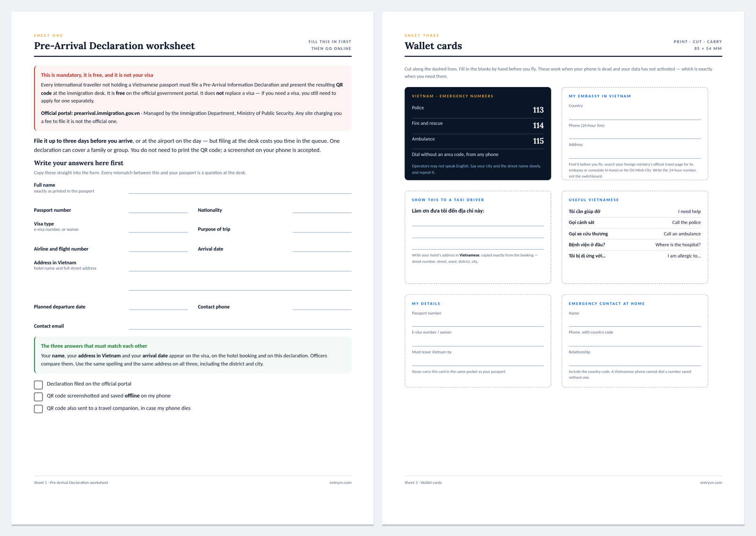Click the My Details passport number line
Image resolution: width=756 pixels, height=536 pixels.
pos(478,321)
